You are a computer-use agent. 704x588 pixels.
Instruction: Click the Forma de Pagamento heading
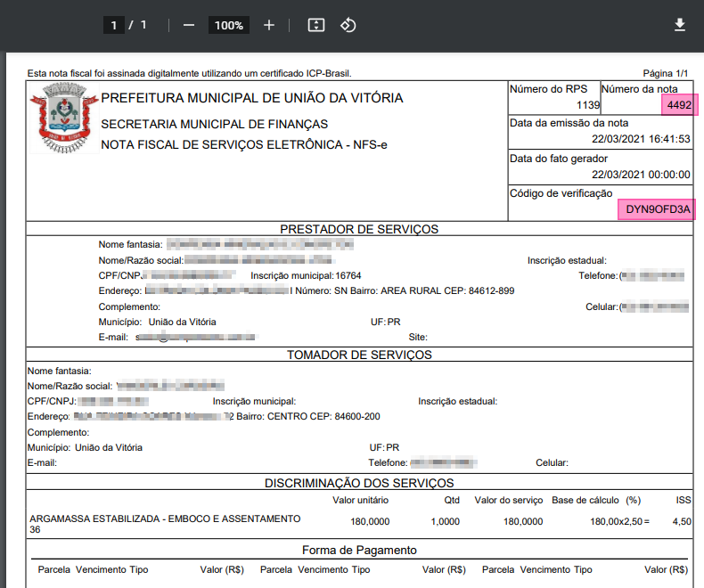click(x=359, y=550)
